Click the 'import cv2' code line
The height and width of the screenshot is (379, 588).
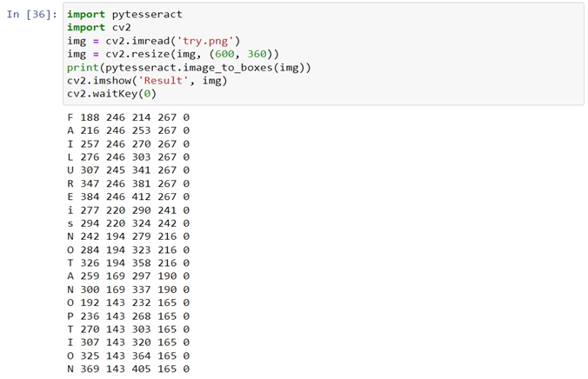pyautogui.click(x=99, y=27)
